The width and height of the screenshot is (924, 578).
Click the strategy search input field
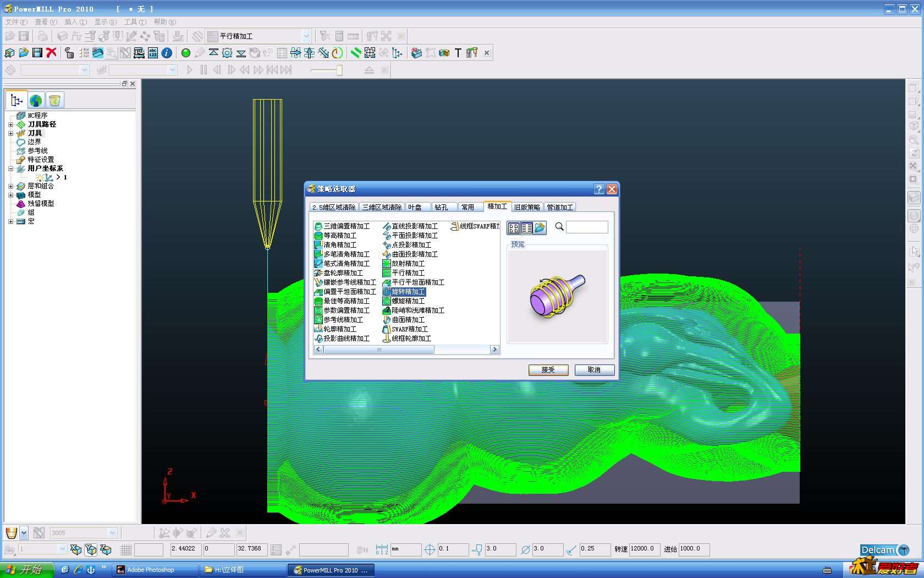click(587, 227)
